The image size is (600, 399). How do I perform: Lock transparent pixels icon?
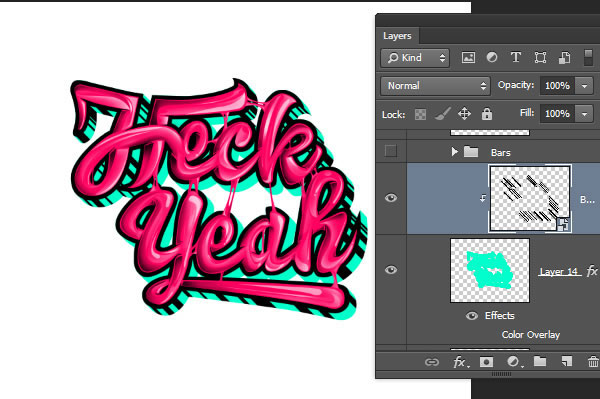point(421,114)
